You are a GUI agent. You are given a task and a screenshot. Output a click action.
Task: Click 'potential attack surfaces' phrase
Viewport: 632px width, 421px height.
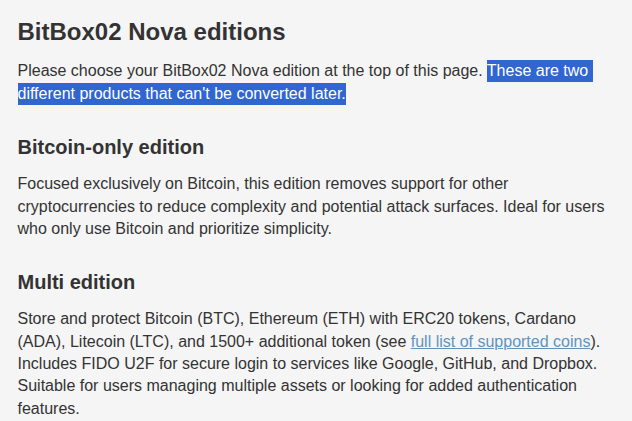click(408, 207)
